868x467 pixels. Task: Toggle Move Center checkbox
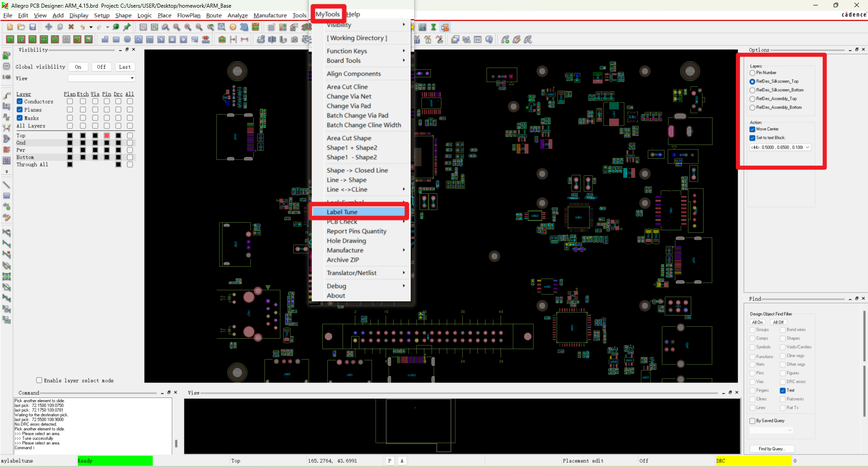tap(752, 129)
